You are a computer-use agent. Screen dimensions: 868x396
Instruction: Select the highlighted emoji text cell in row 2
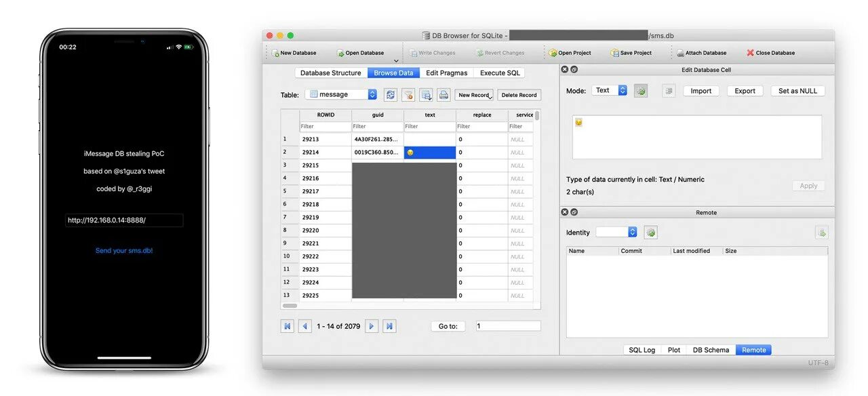(430, 153)
